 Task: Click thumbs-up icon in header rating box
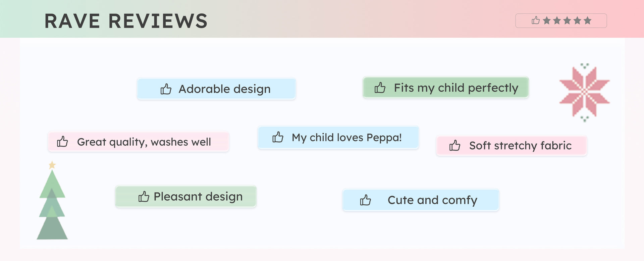pyautogui.click(x=536, y=20)
